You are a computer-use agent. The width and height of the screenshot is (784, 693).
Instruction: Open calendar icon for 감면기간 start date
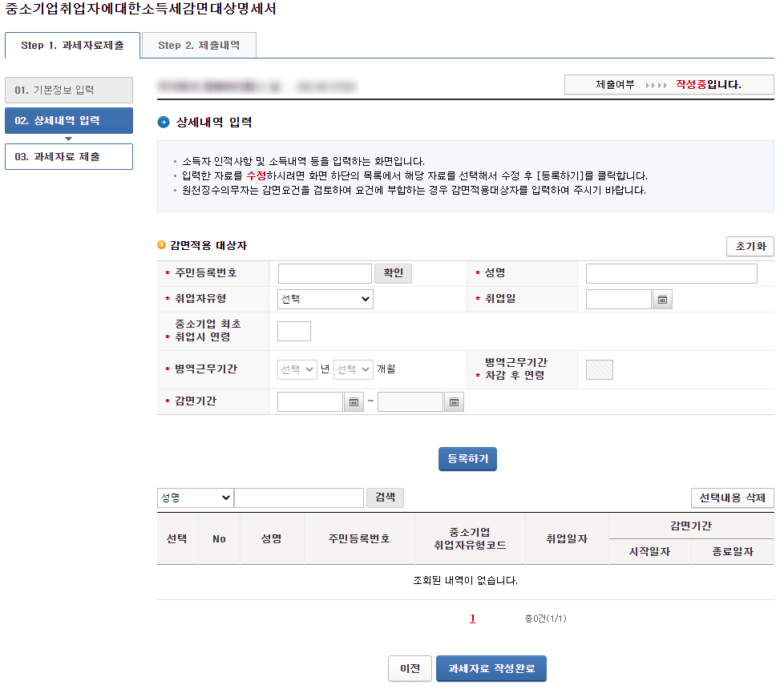click(x=354, y=401)
